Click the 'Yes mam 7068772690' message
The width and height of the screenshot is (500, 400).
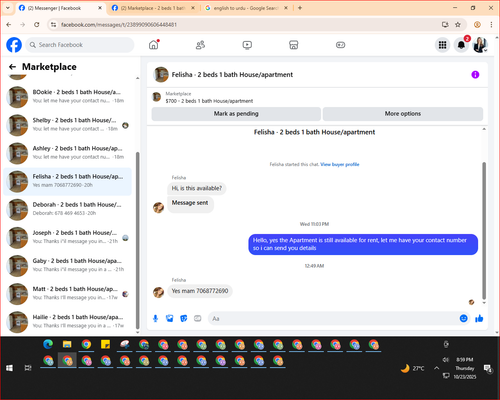click(x=200, y=291)
